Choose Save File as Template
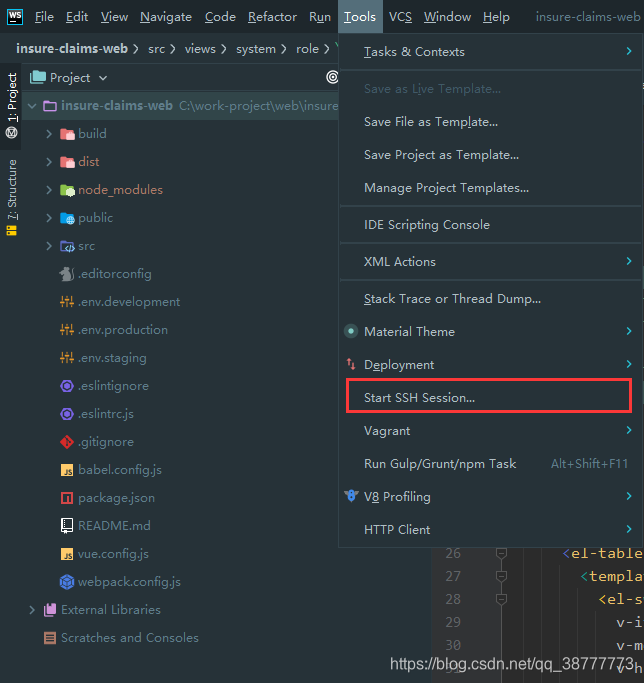 pos(490,122)
